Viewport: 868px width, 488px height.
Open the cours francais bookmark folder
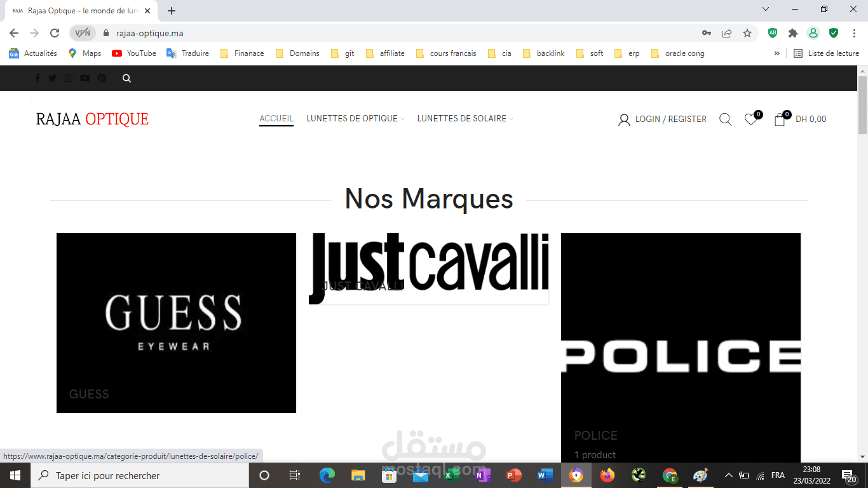tap(446, 53)
